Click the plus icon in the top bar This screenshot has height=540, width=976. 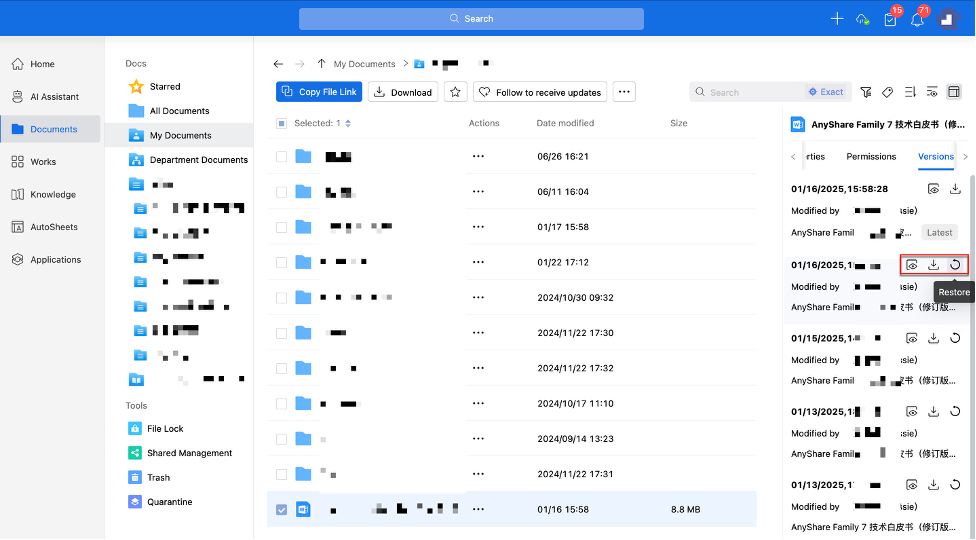(837, 19)
